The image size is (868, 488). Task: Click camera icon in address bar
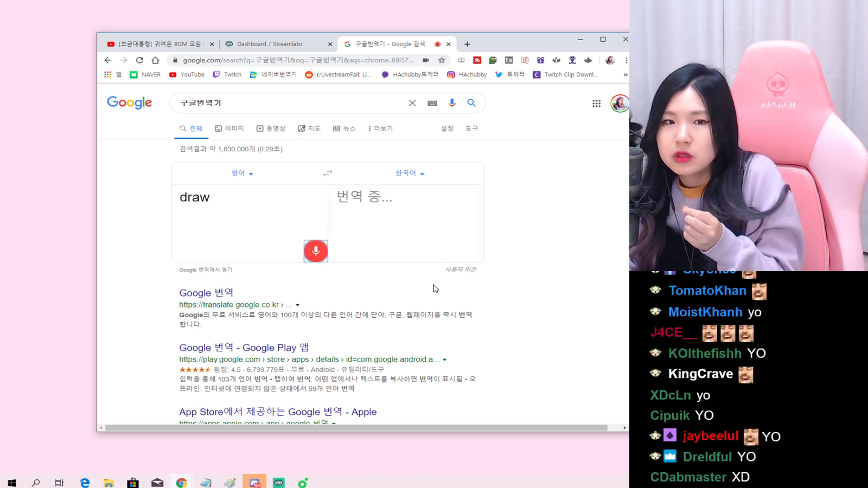[426, 60]
